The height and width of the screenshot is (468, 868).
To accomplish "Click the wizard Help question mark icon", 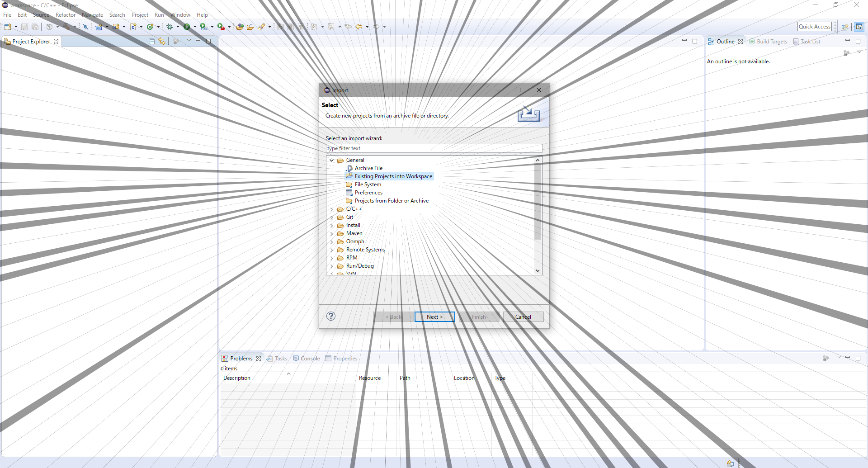I will (330, 317).
